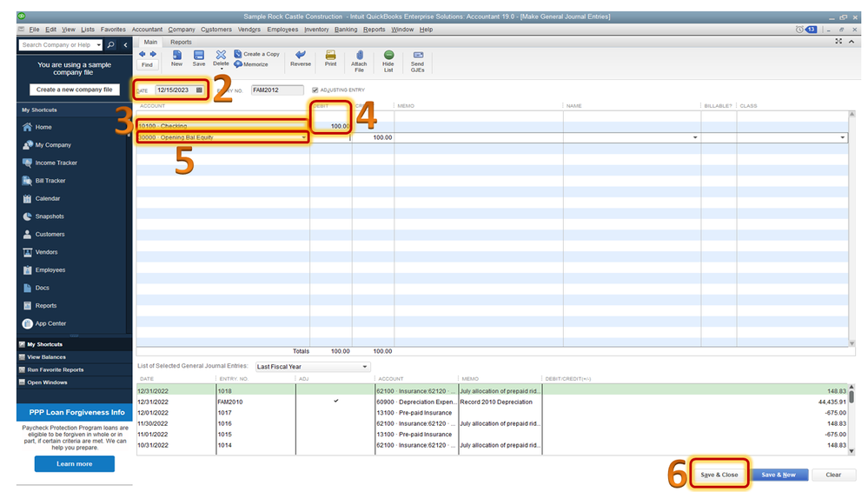The width and height of the screenshot is (868, 492).
Task: Memorize this journal entry
Action: [251, 64]
